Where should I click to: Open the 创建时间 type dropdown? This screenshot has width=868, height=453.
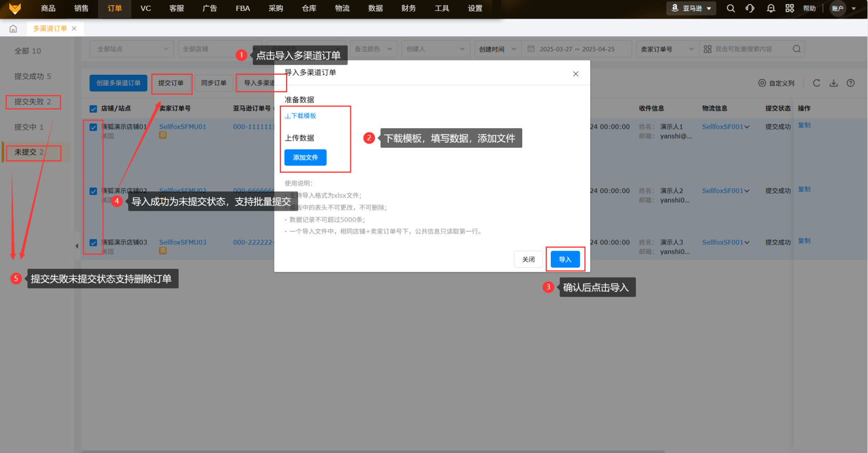pos(498,49)
